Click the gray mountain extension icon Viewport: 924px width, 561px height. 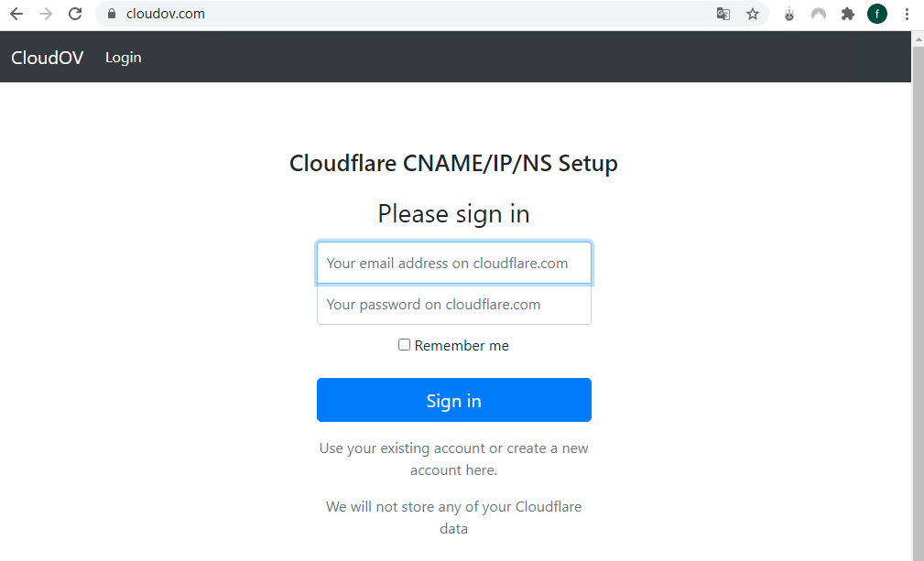(x=819, y=14)
